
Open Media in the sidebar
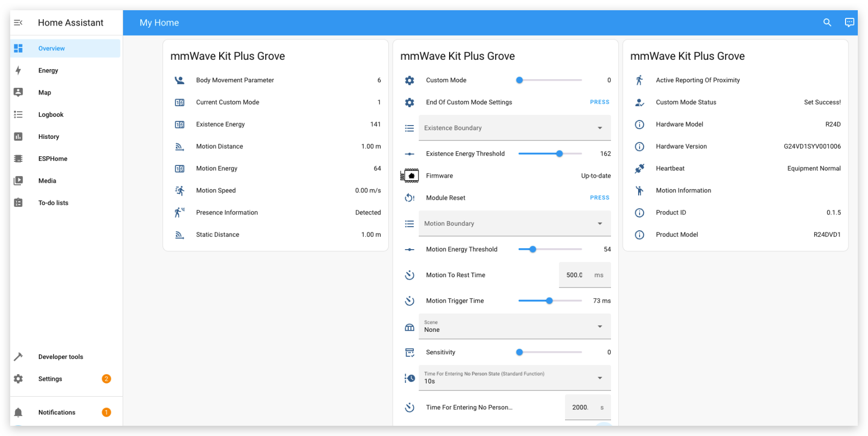coord(65,180)
